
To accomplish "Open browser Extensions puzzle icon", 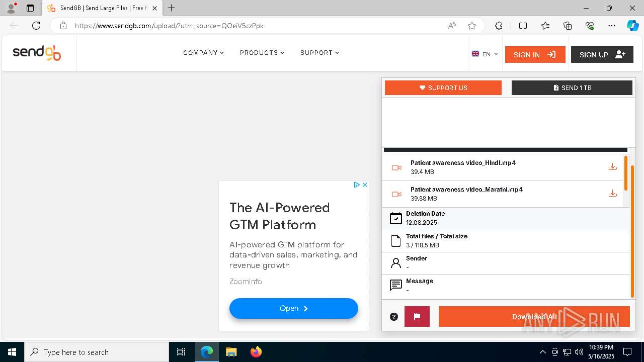I will pos(499,26).
